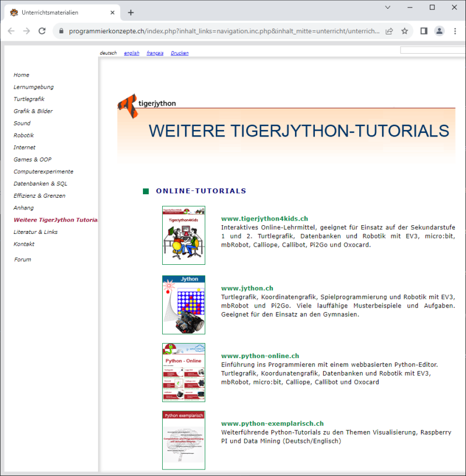Switch language to english

pos(131,53)
